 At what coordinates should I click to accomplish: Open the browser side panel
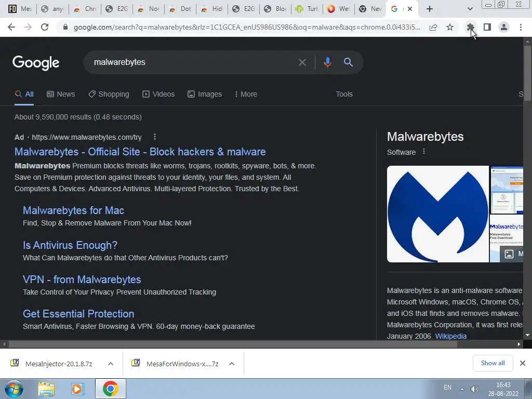[487, 27]
